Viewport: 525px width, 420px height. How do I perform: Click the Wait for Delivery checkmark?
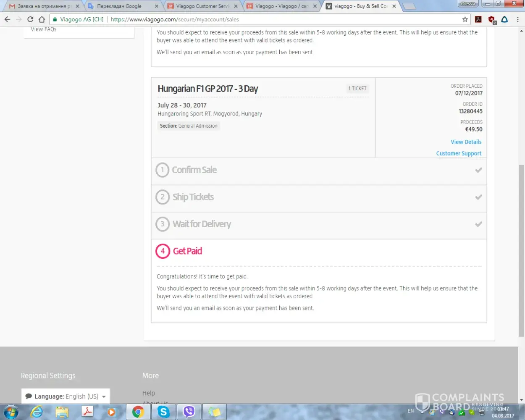pos(478,224)
